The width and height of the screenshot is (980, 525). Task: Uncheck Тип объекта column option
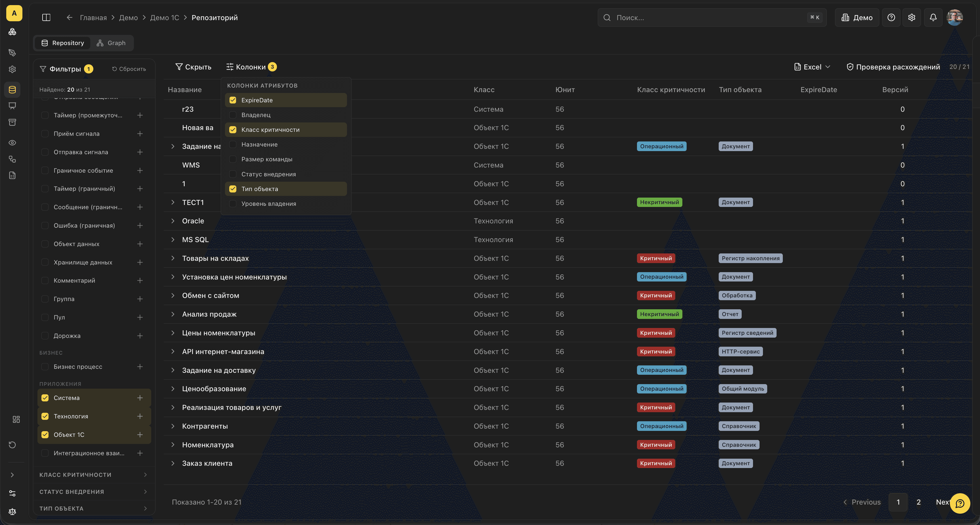pos(233,189)
